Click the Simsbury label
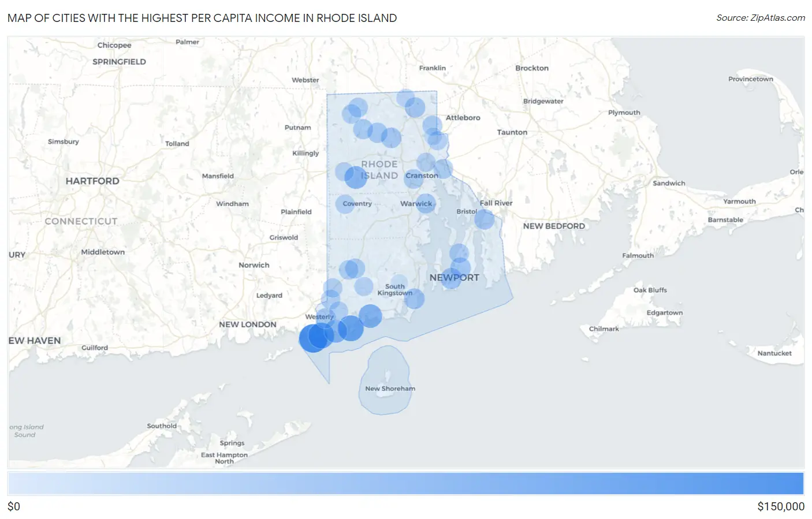The width and height of the screenshot is (812, 519). (x=63, y=142)
